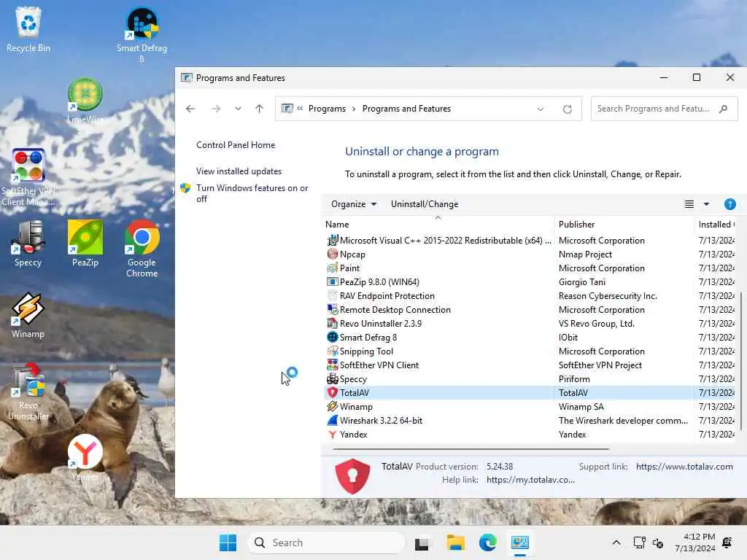This screenshot has width=747, height=560.
Task: Launch Google Chrome desktop shortcut
Action: [142, 249]
